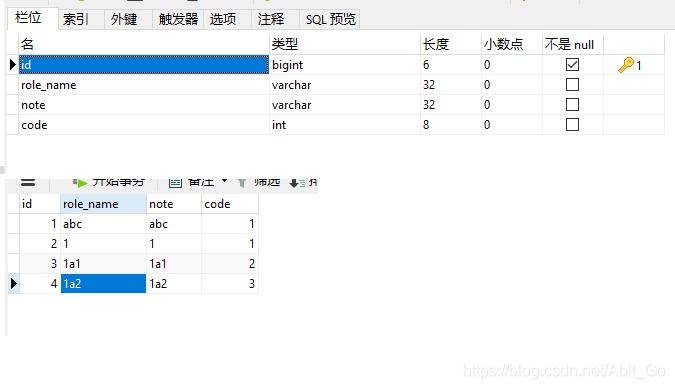Click the 小数点 column header
The width and height of the screenshot is (675, 389).
coord(512,44)
